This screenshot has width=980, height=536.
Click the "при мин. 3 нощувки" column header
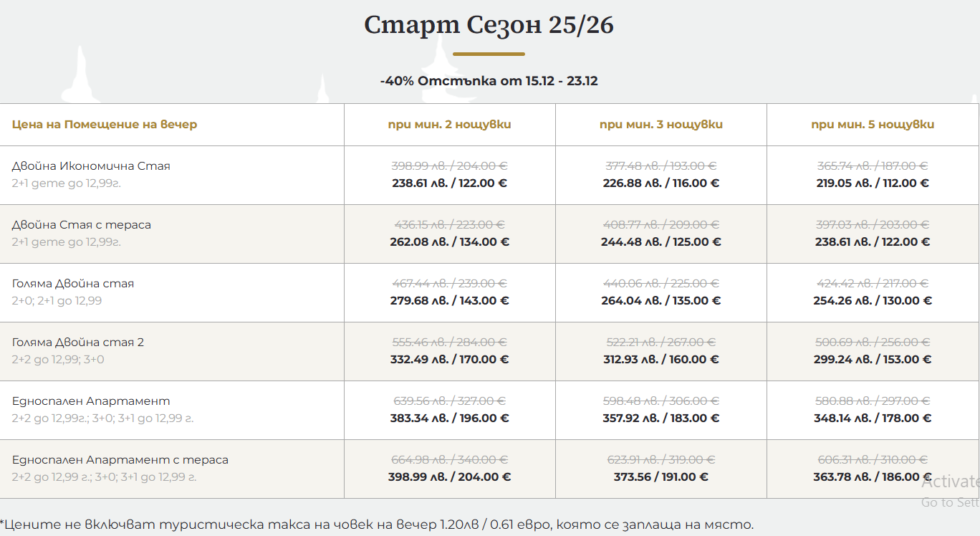(660, 125)
